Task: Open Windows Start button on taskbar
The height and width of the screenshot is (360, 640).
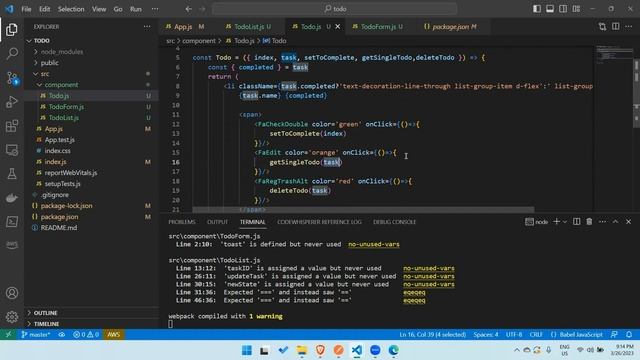Action: tap(247, 350)
